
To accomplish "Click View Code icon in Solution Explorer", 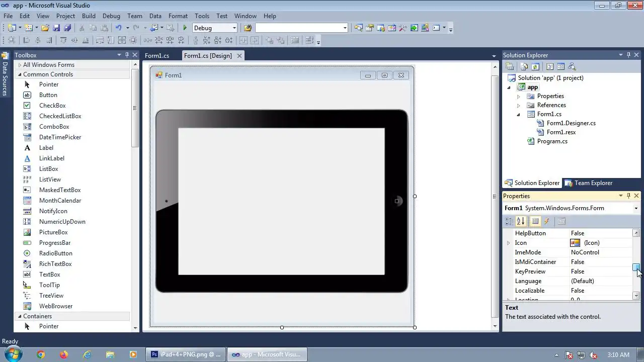I will (550, 66).
